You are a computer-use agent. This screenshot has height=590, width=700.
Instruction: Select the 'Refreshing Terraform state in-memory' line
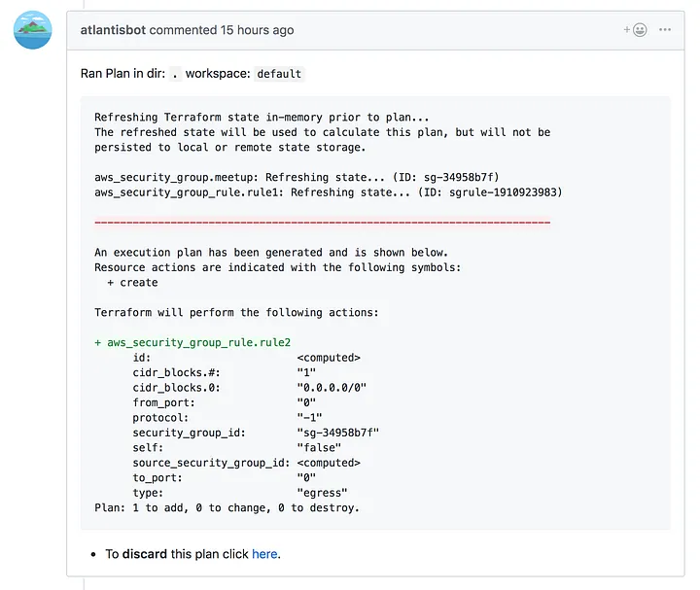coord(262,118)
